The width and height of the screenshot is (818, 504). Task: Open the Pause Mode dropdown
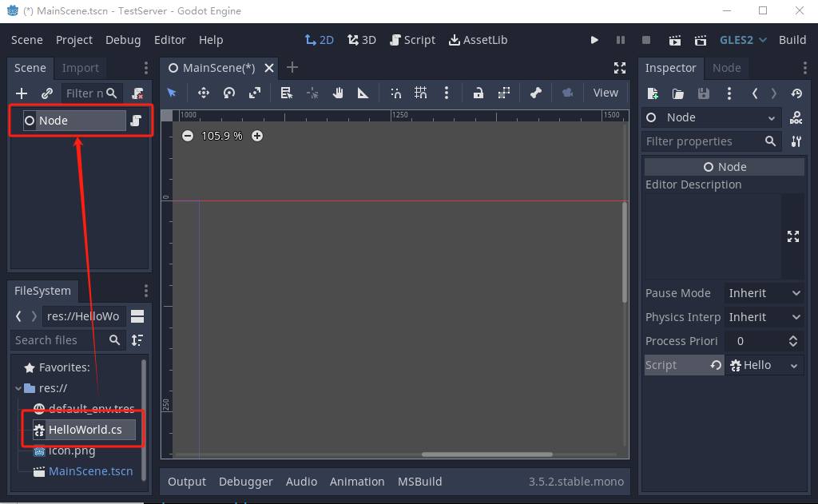[764, 293]
